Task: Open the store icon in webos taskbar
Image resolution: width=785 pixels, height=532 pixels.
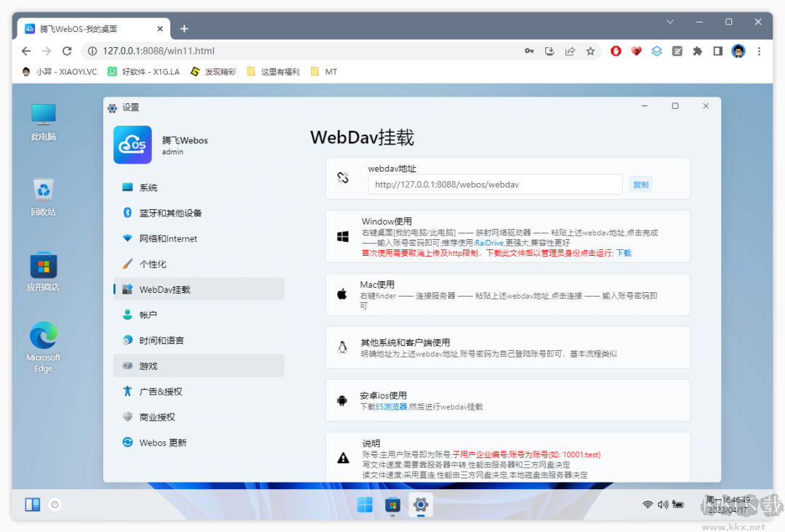Action: coord(392,505)
